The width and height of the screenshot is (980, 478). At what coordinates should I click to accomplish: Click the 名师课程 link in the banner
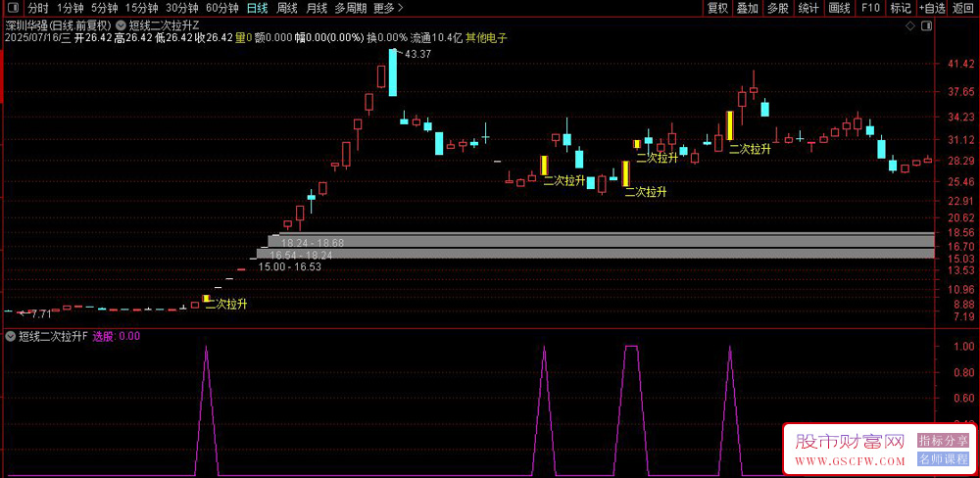click(943, 459)
